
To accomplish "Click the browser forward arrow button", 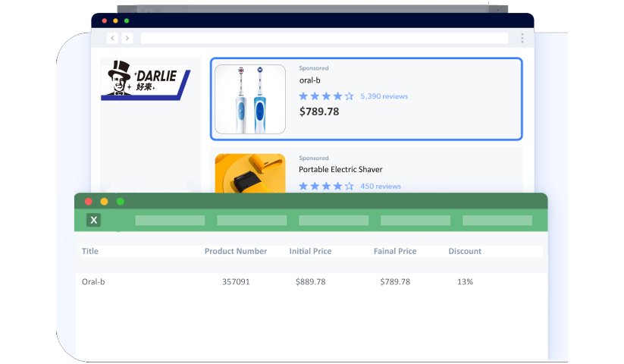I will pos(127,38).
